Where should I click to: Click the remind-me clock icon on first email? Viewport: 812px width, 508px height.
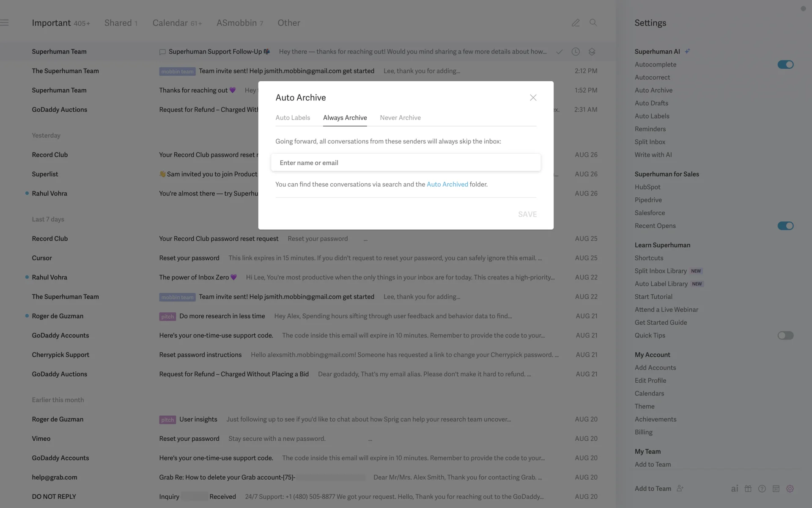[x=575, y=52]
